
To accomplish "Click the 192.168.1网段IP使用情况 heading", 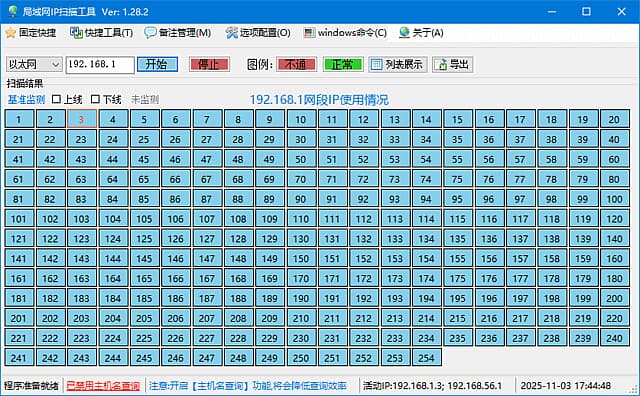I will tap(319, 100).
